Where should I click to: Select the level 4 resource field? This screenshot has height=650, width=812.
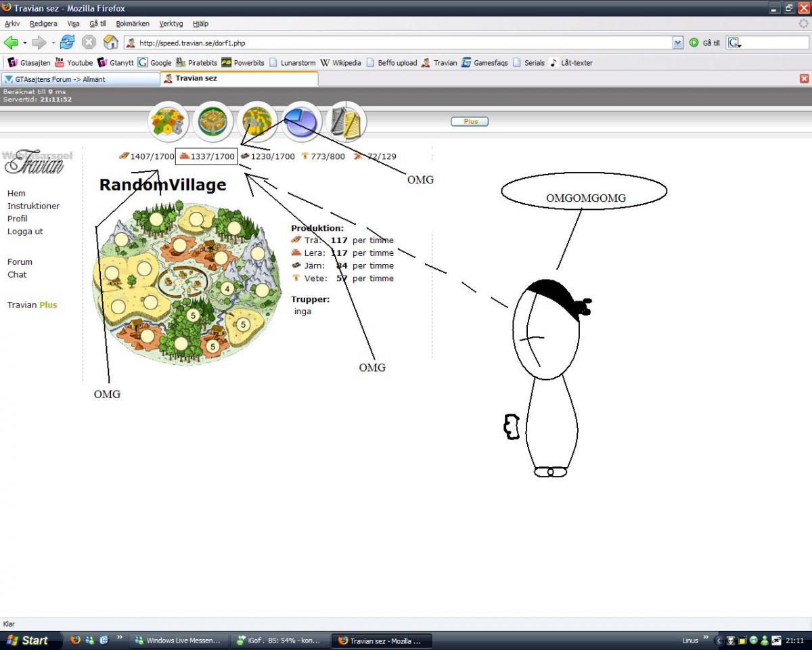[227, 289]
